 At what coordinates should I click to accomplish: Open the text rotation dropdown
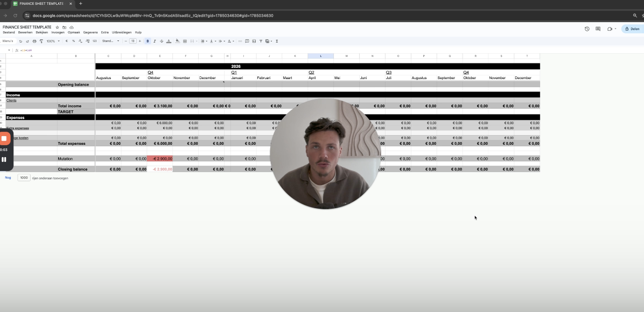230,41
